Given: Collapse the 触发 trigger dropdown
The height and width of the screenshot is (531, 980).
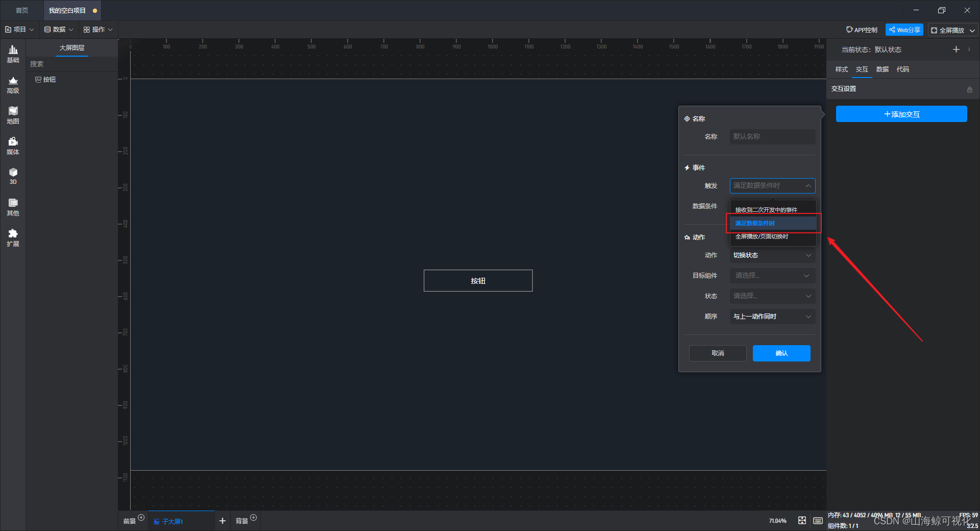Looking at the screenshot, I should pyautogui.click(x=772, y=186).
